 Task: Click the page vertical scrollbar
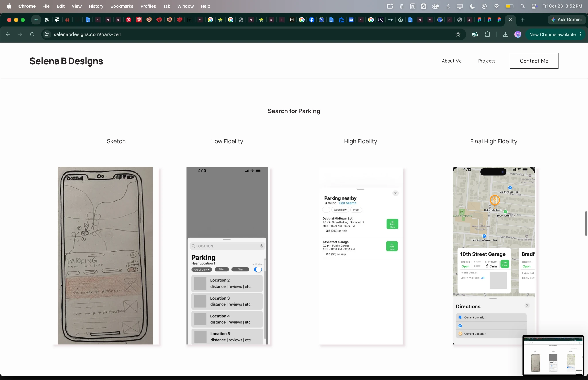(x=586, y=223)
